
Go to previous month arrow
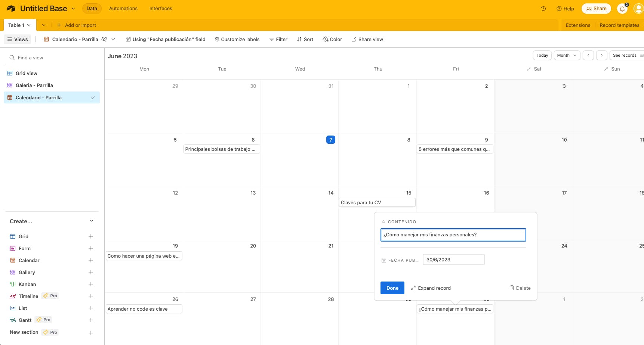click(588, 55)
